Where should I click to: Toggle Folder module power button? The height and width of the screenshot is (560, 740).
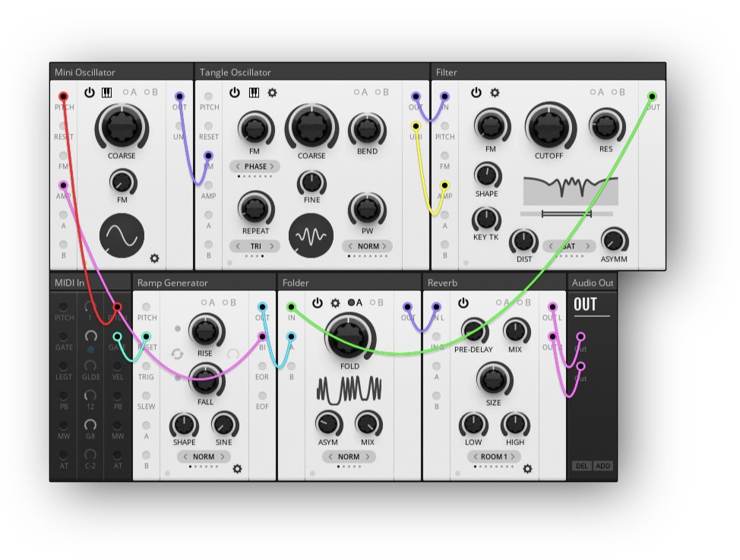(317, 302)
